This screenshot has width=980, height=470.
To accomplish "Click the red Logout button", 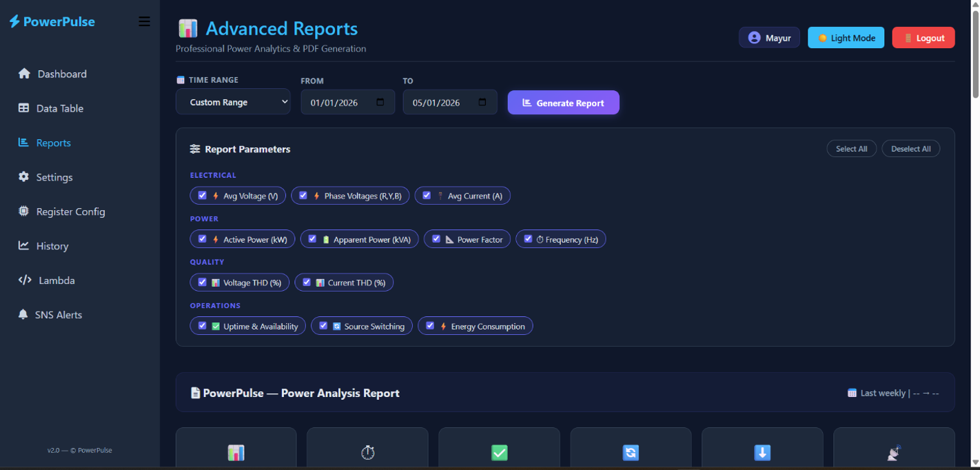I will (x=923, y=38).
